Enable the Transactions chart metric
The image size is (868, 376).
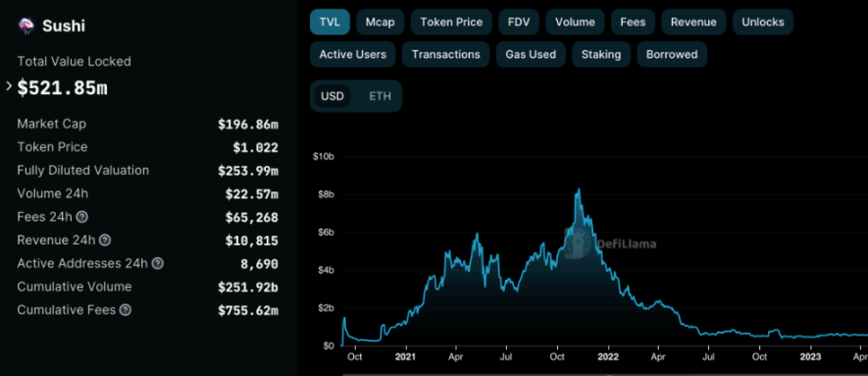click(445, 54)
